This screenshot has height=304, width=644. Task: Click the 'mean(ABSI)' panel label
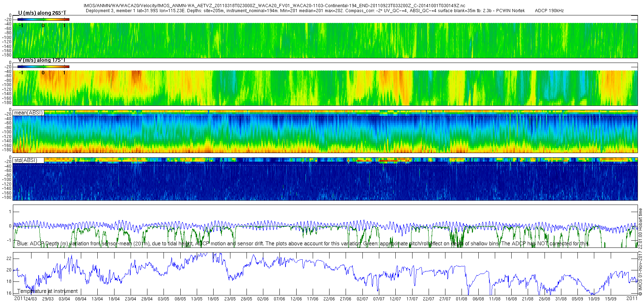[x=29, y=113]
